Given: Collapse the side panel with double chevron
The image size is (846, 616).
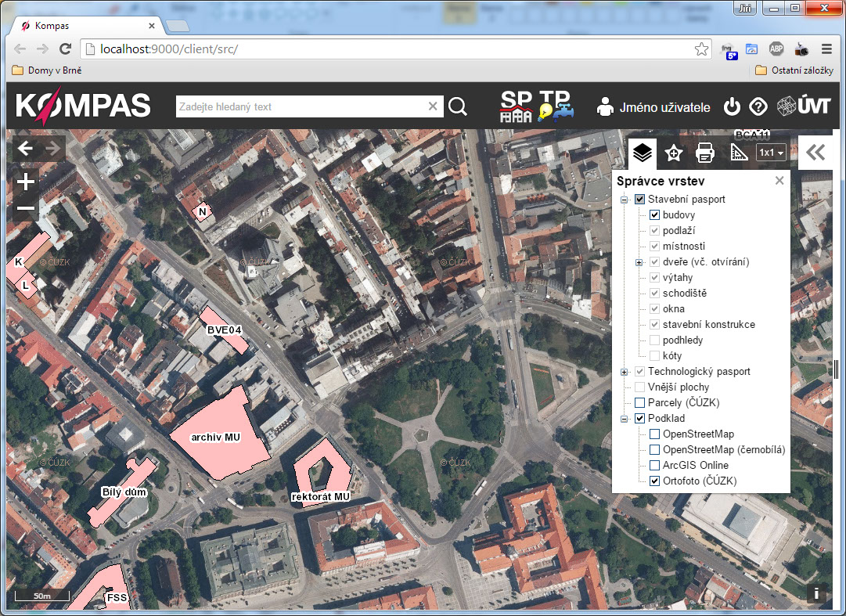Looking at the screenshot, I should click(815, 153).
